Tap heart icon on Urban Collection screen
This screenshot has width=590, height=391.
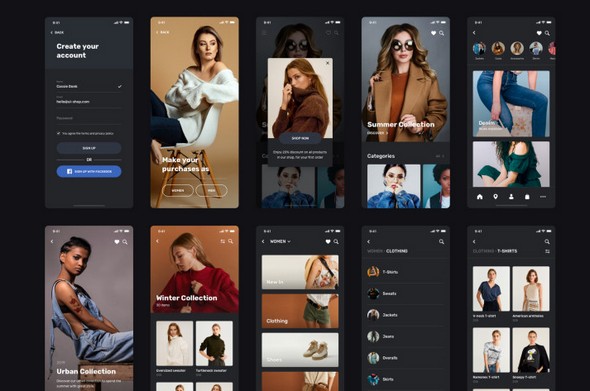[x=117, y=242]
